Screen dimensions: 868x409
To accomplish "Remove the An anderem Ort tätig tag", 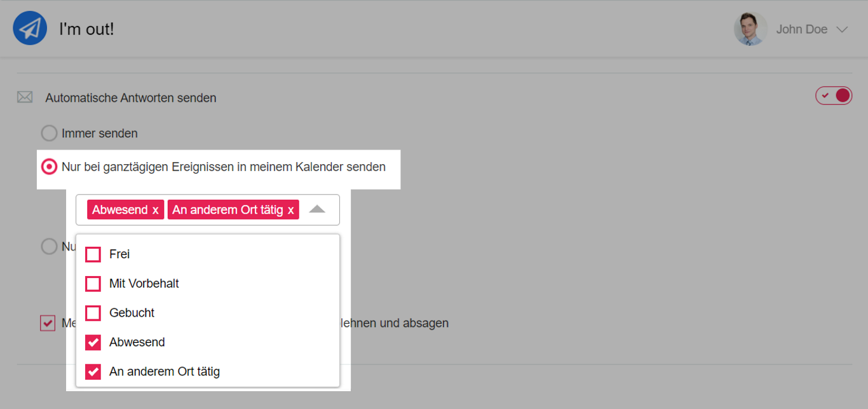I will [291, 210].
